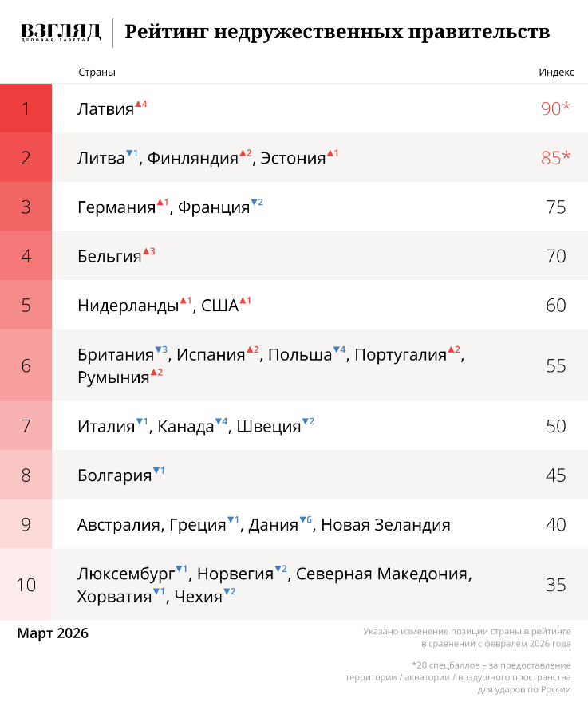Select the index value 90* for Латвия
This screenshot has height=710, width=588.
pyautogui.click(x=555, y=108)
